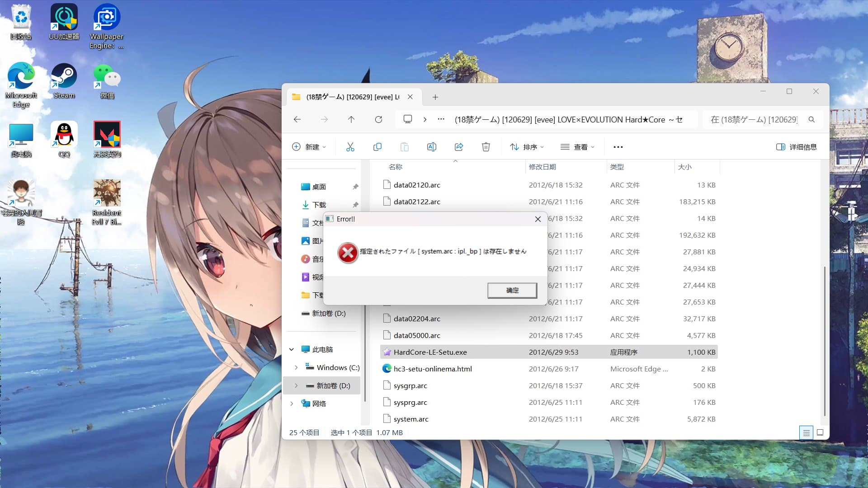The height and width of the screenshot is (488, 868).
Task: Expand 新加卷 (D:) tree chevron
Action: (296, 385)
